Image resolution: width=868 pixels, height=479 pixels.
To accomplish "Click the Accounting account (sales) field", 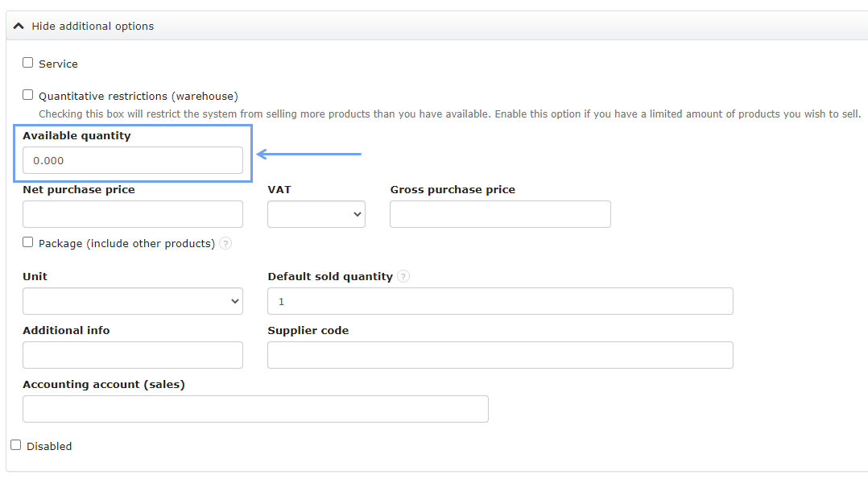I will [x=255, y=409].
